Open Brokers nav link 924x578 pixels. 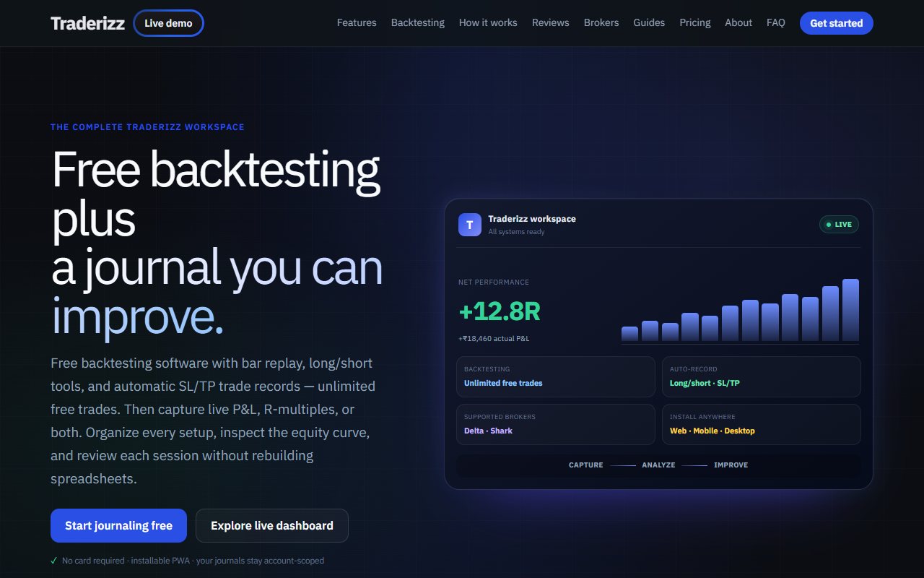[601, 23]
